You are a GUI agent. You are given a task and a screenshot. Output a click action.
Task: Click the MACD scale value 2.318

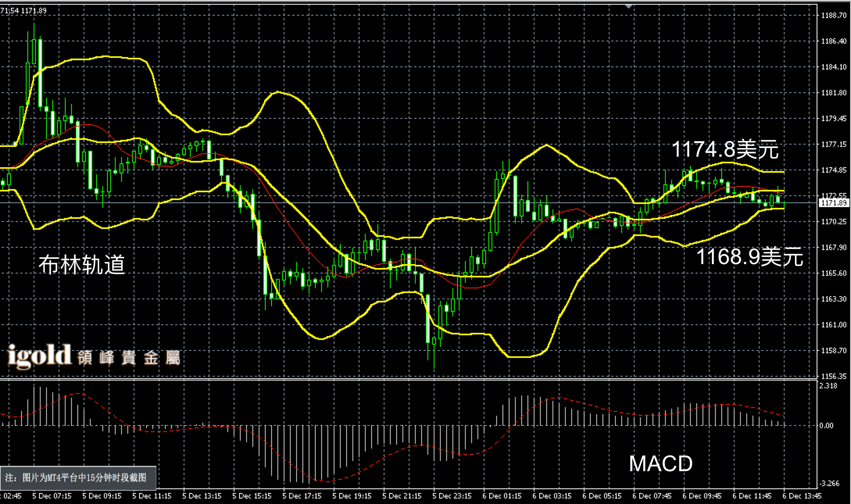[x=828, y=386]
